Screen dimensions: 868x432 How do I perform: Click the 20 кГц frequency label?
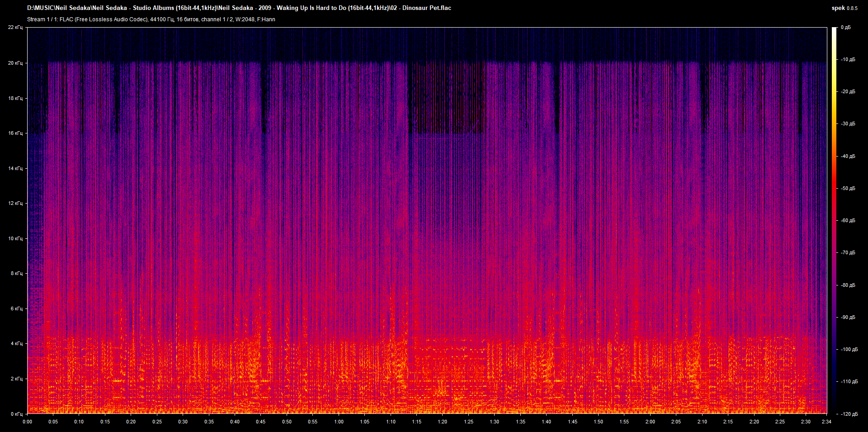[x=15, y=63]
